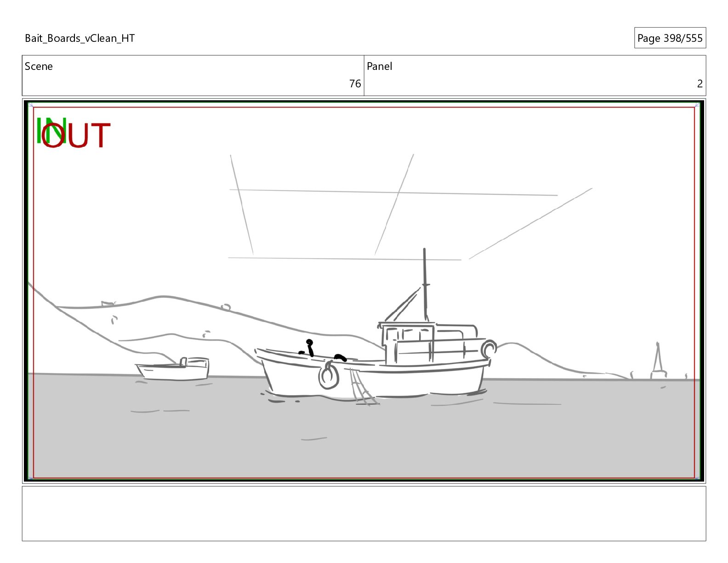The image size is (728, 563).
Task: Select the Panel label text
Action: [379, 66]
